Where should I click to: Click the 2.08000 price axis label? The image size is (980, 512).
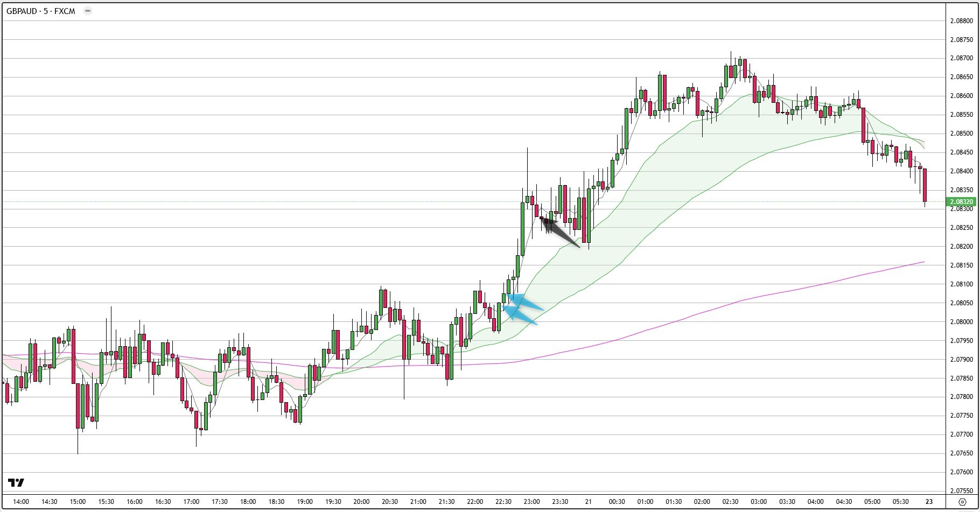point(961,322)
